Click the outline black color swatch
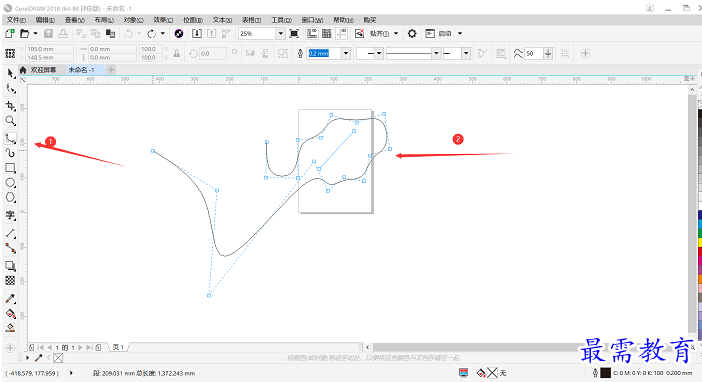 coord(605,373)
